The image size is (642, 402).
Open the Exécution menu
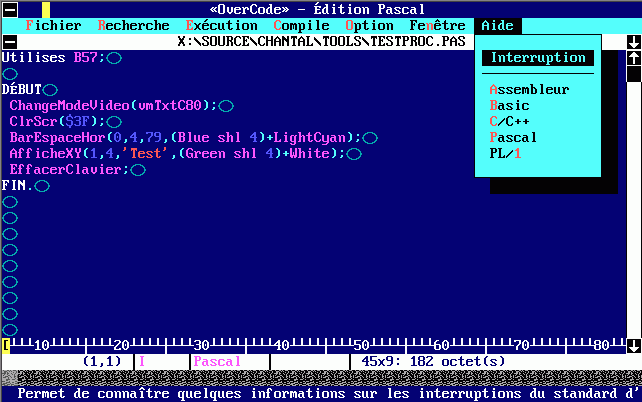[x=222, y=26]
